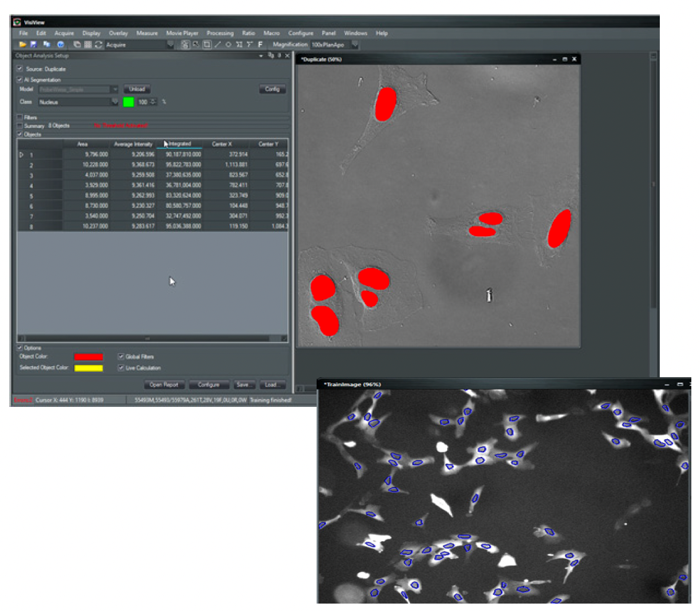Toggle the Source: Duplicate checkbox
Image resolution: width=700 pixels, height=611 pixels.
[20, 69]
